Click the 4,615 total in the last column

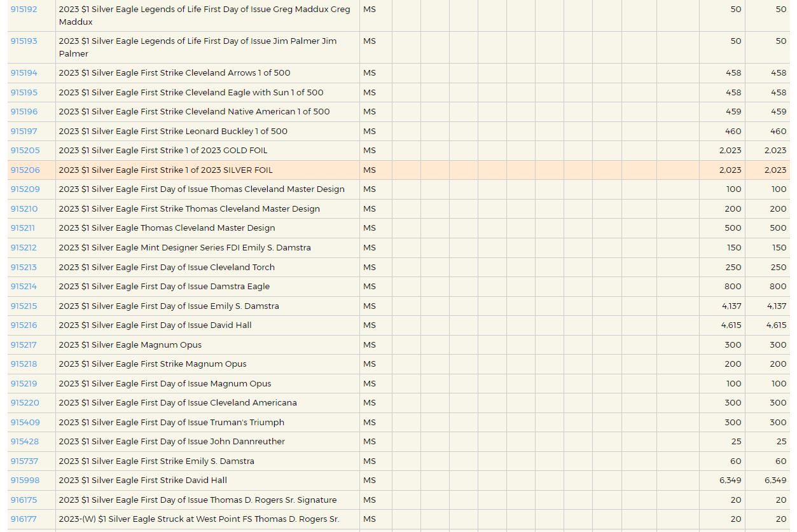click(776, 325)
